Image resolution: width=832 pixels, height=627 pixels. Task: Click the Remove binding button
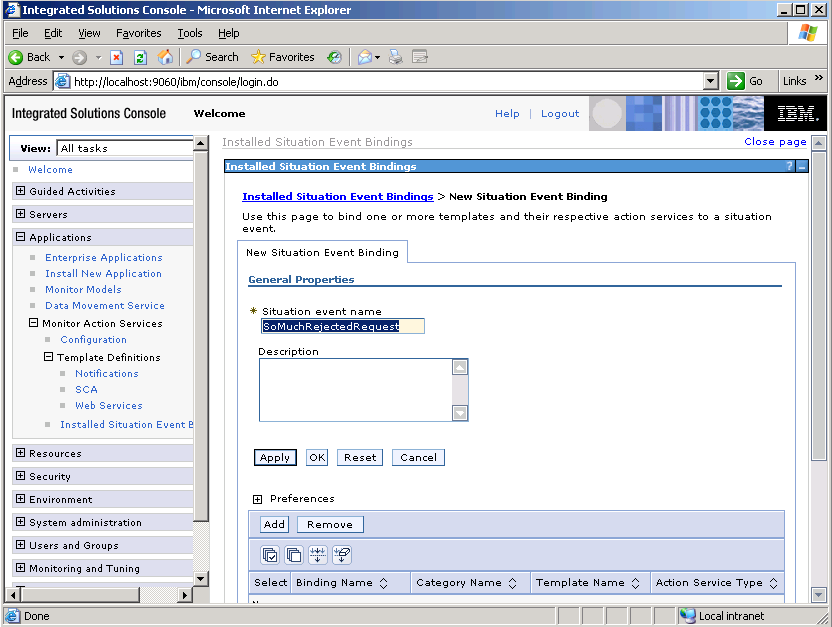point(330,525)
